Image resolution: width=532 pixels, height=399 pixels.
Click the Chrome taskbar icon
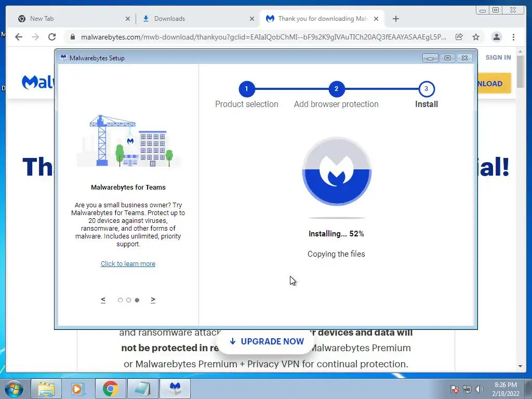pyautogui.click(x=110, y=389)
